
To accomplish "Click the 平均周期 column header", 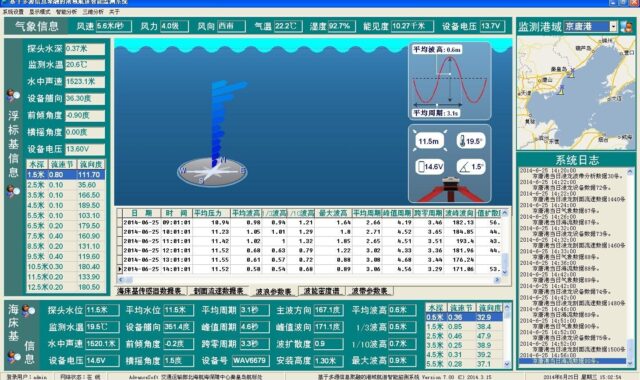I will pos(367,213).
